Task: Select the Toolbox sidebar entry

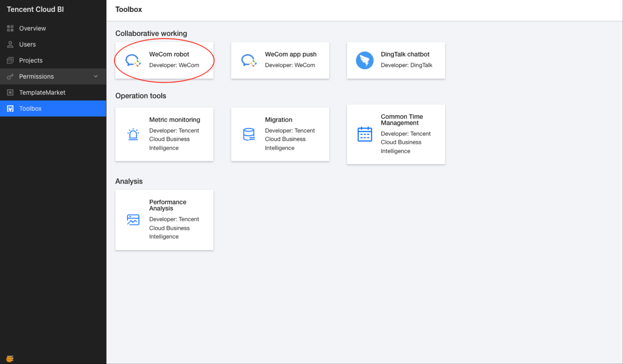Action: coord(30,108)
